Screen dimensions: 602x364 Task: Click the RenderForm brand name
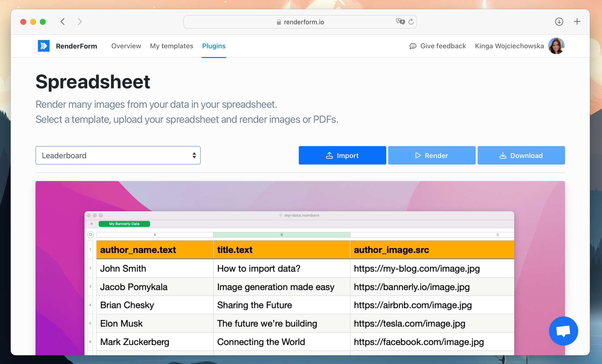77,46
